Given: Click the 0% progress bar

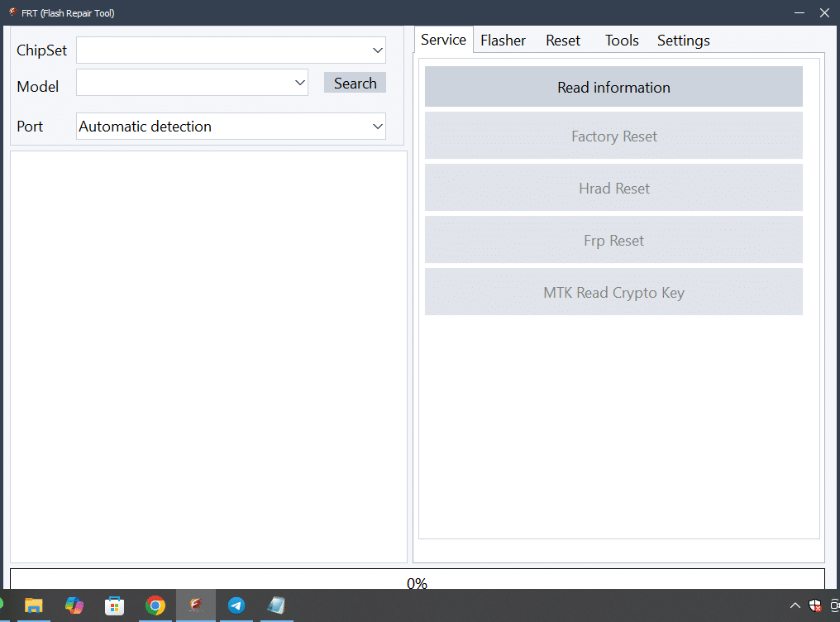Looking at the screenshot, I should tap(418, 581).
